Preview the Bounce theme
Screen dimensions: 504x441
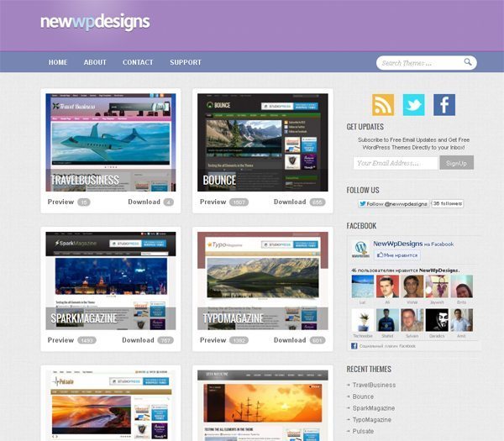[213, 202]
